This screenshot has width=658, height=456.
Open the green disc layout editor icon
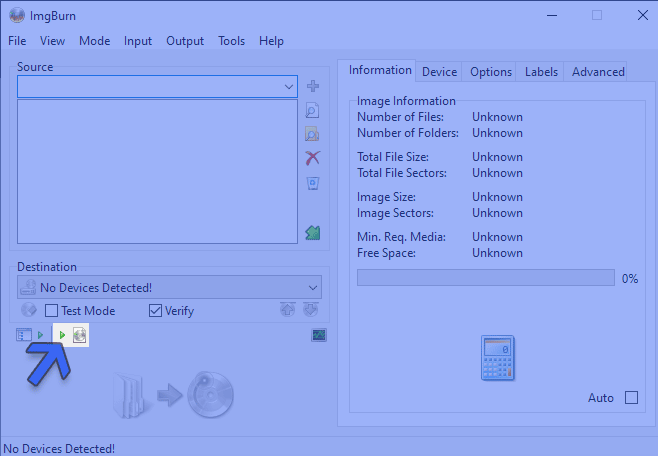(x=313, y=232)
